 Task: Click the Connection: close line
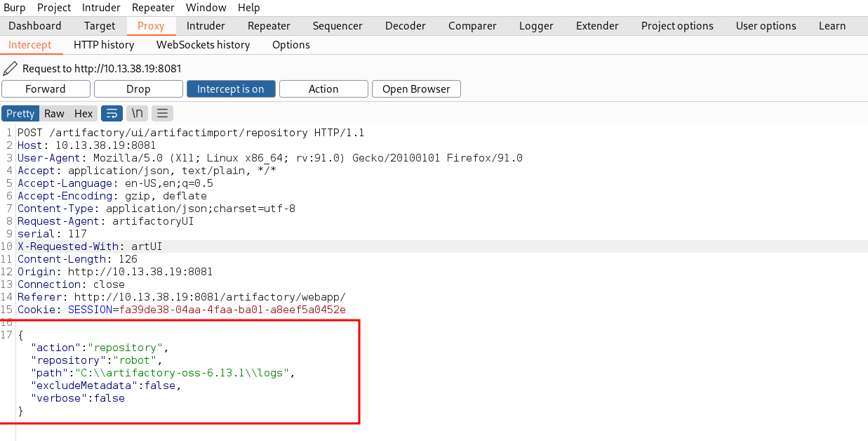pyautogui.click(x=71, y=284)
